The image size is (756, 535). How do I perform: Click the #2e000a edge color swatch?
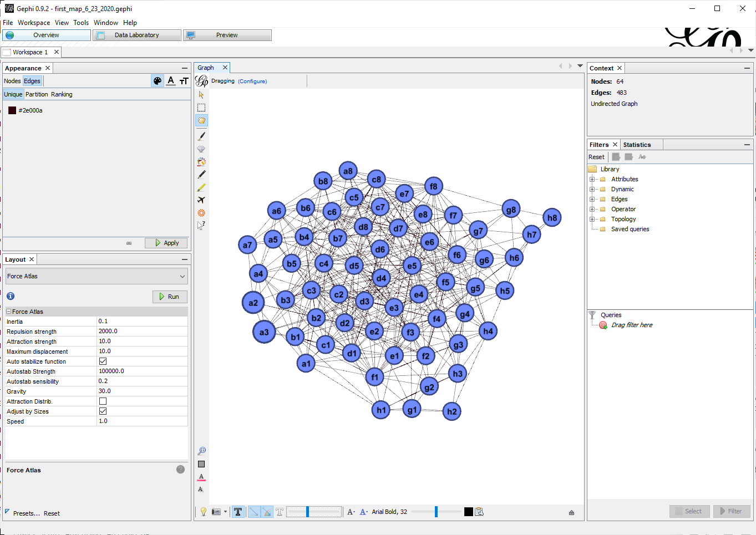pyautogui.click(x=12, y=110)
